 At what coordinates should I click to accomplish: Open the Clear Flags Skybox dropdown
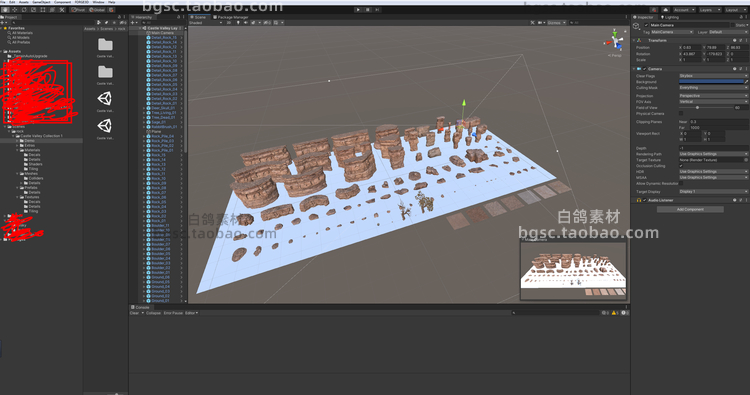[713, 76]
